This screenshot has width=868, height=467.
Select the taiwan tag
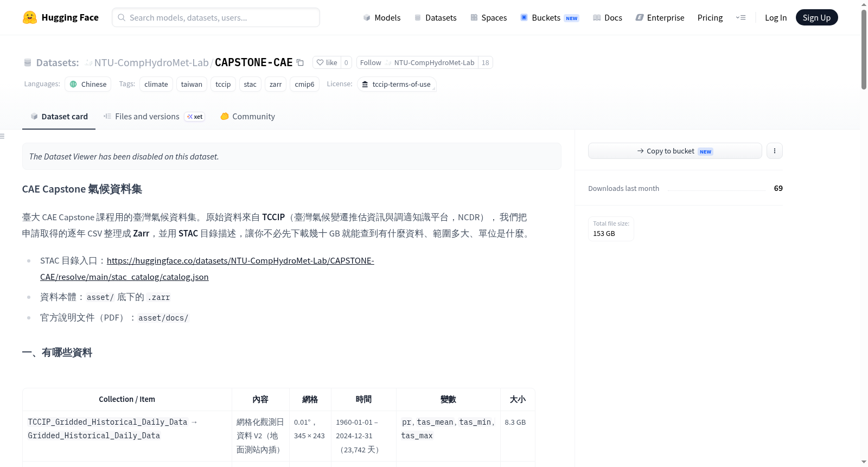pos(192,84)
